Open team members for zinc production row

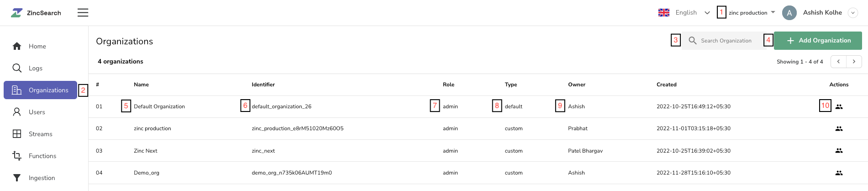click(x=839, y=129)
